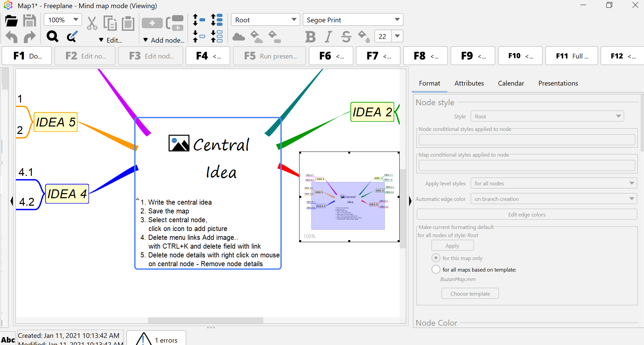The image size is (644, 345).
Task: Expand the Edit... toolbar menu
Action: (111, 40)
